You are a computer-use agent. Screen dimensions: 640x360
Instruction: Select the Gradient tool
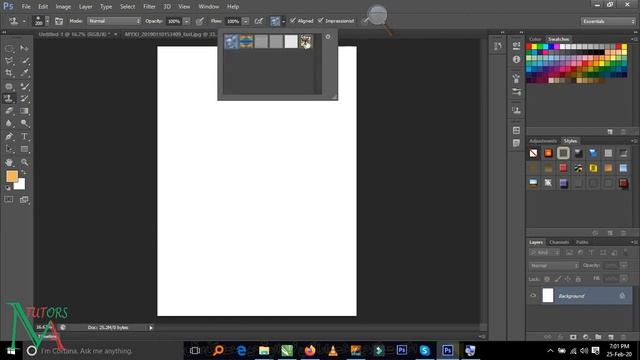(24, 111)
